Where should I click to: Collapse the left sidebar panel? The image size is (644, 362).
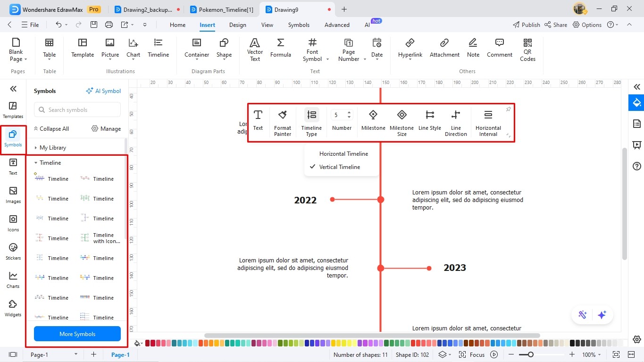[13, 88]
